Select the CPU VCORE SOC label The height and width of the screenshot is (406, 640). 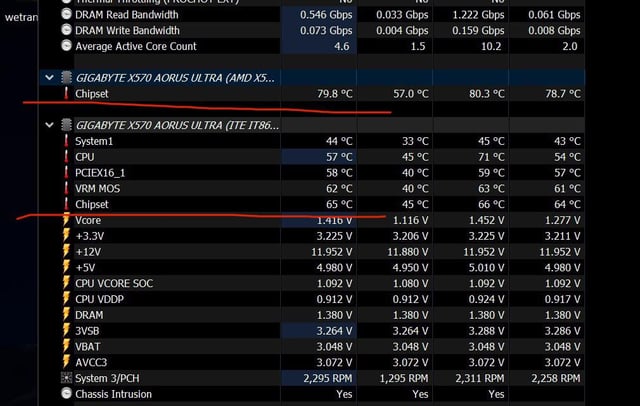114,283
